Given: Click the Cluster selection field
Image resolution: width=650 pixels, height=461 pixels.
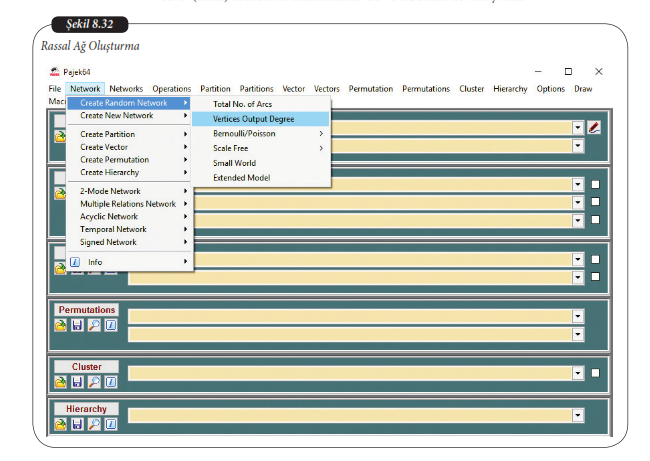Looking at the screenshot, I should coord(350,373).
